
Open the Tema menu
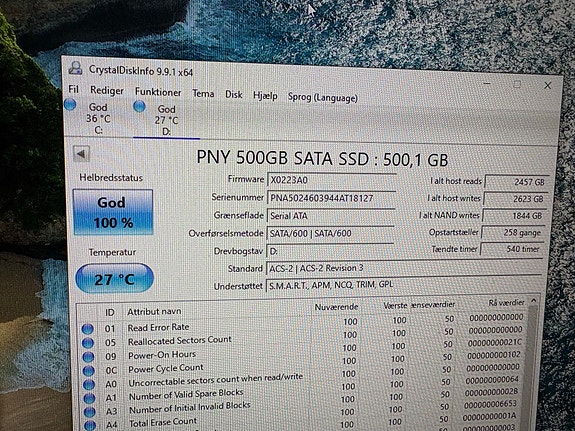click(x=203, y=94)
